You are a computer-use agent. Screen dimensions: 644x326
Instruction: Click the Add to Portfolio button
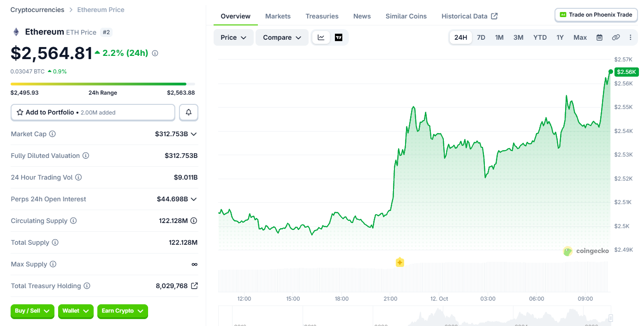coord(93,112)
